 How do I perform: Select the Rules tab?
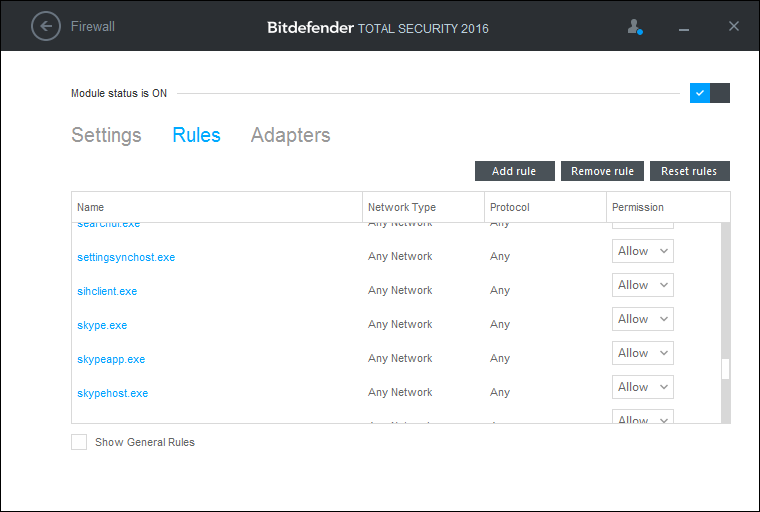196,135
